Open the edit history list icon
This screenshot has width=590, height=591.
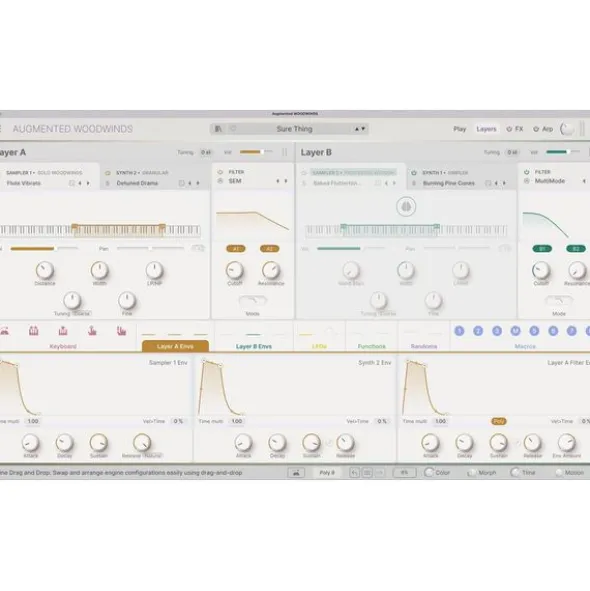pyautogui.click(x=367, y=473)
